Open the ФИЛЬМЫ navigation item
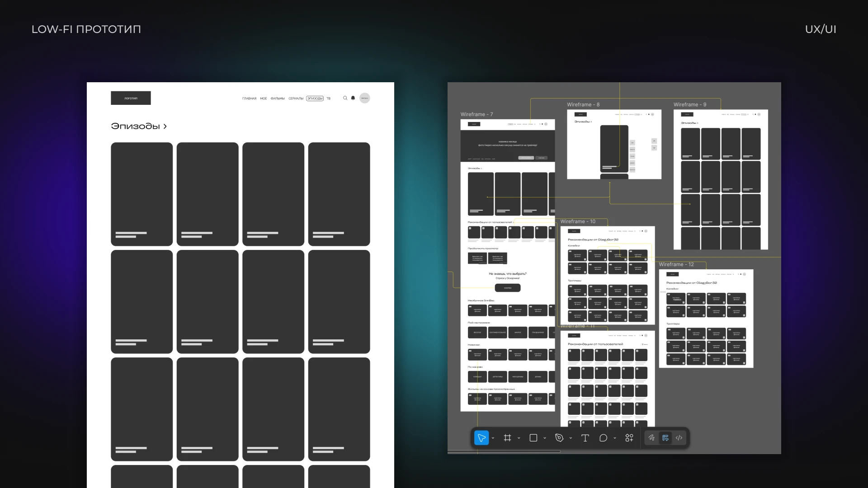Viewport: 868px width, 488px height. (278, 99)
